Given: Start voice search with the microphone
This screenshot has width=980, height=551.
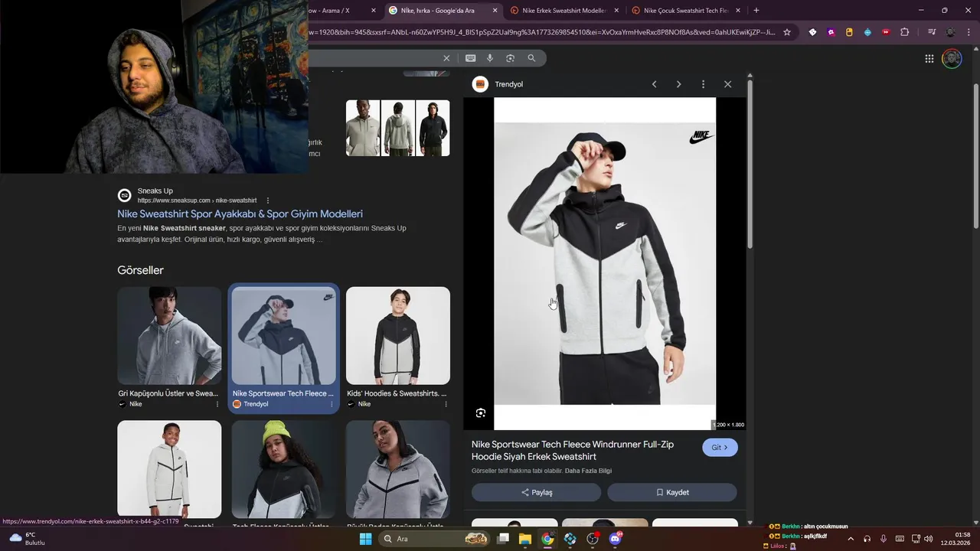Looking at the screenshot, I should click(x=490, y=58).
